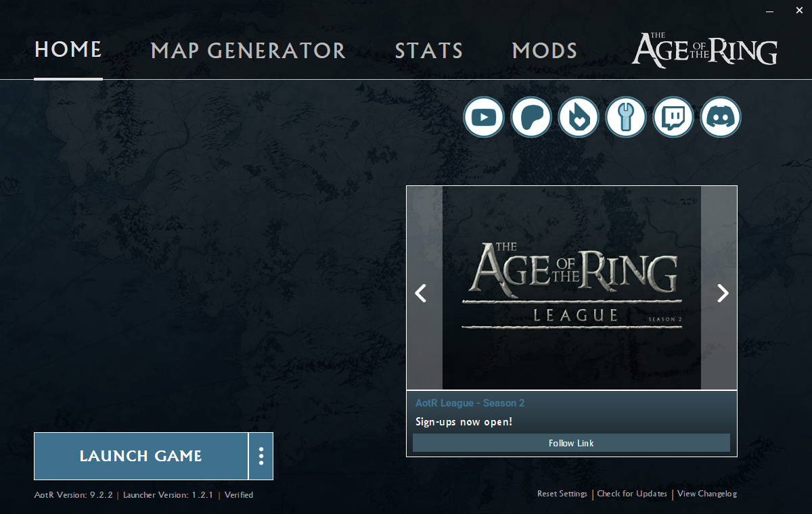
Task: Click the flame-shaped social icon
Action: [579, 117]
